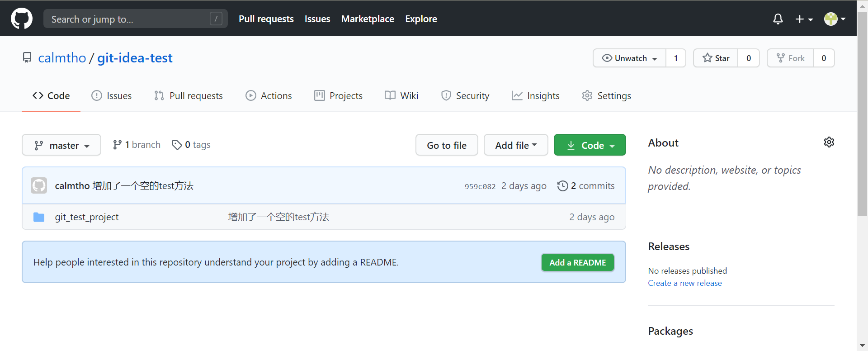
Task: Open the Unwatch dropdown
Action: (629, 58)
